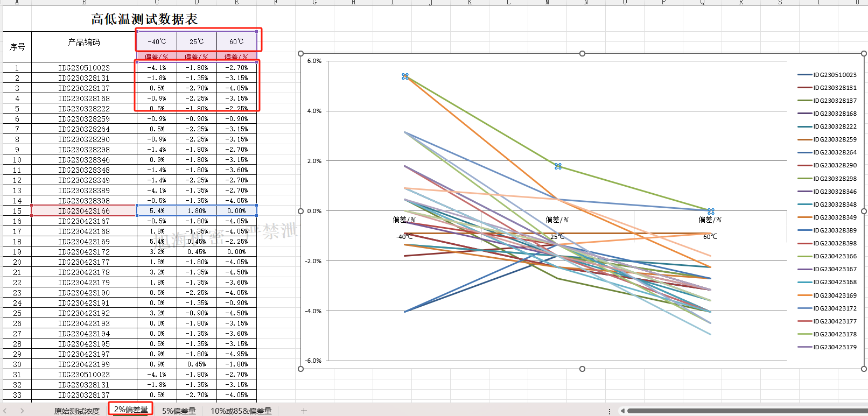
Task: Go to the previous sheet tab arrow
Action: 5,411
